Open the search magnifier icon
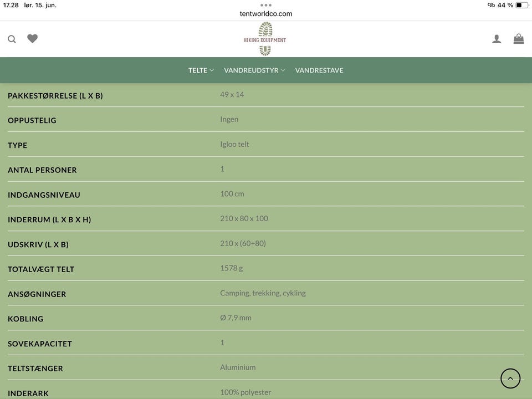 12,39
